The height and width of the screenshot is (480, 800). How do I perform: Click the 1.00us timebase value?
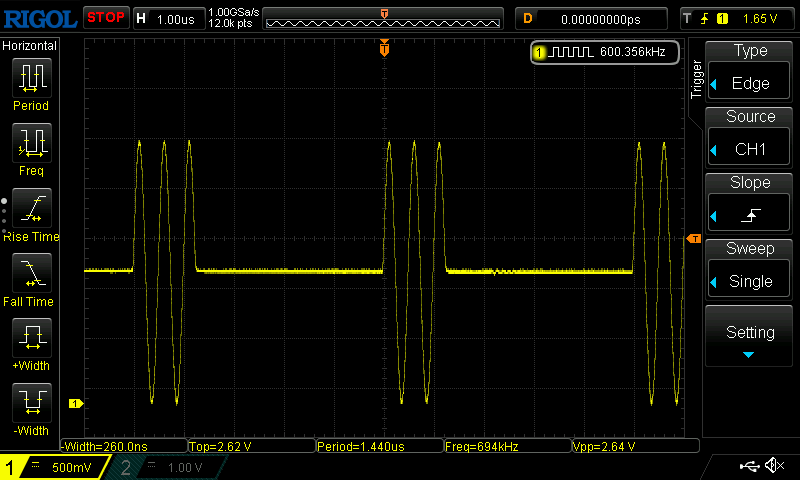tap(176, 20)
